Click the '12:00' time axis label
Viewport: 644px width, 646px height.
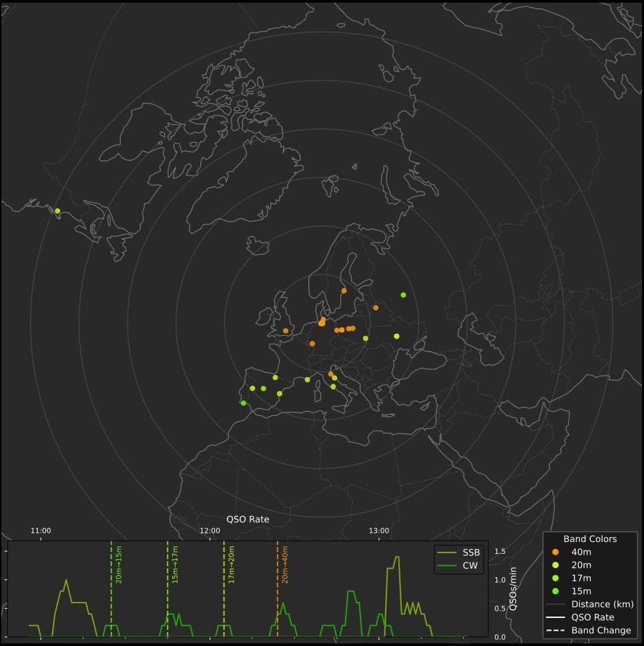coord(210,531)
